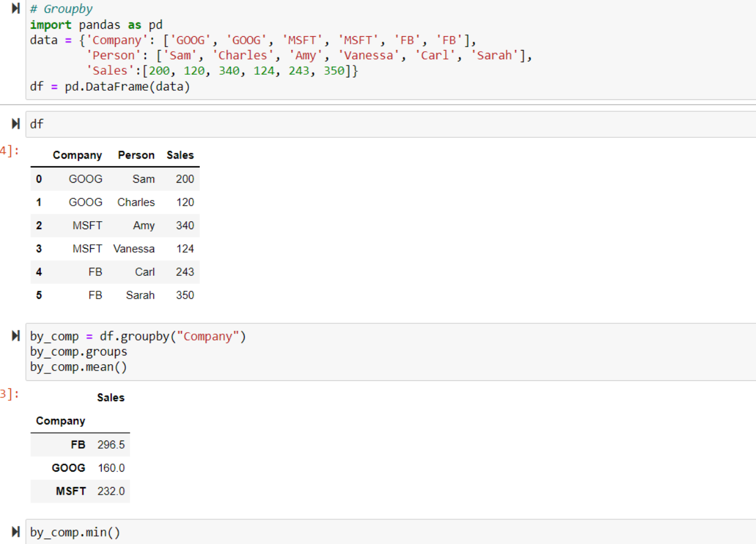756x544 pixels.
Task: Click the run indicator next to the df cell
Action: [x=15, y=122]
